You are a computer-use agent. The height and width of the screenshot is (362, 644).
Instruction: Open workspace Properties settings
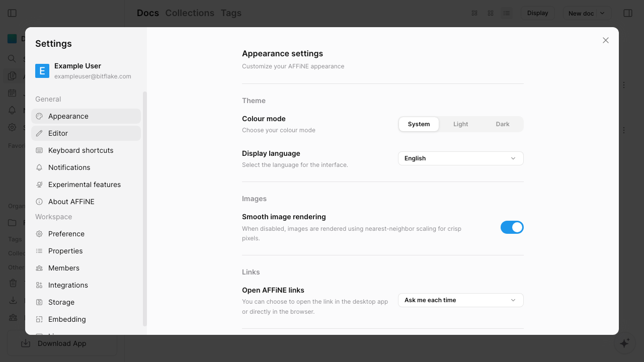[x=86, y=251]
